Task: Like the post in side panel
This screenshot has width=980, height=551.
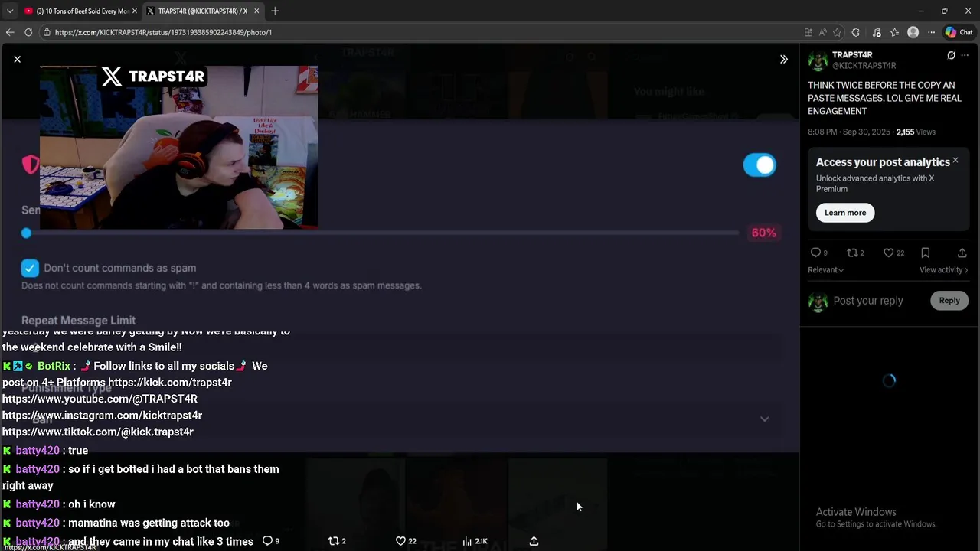Action: point(893,253)
